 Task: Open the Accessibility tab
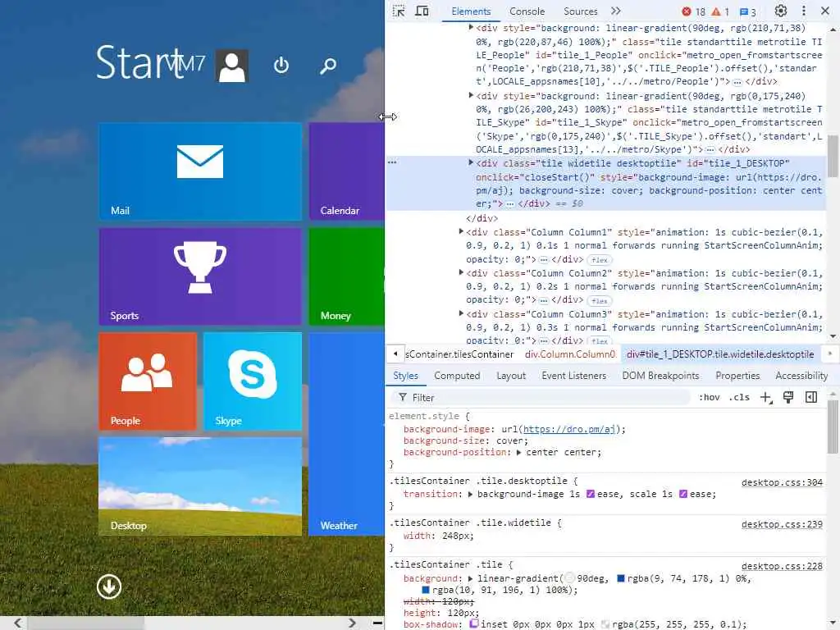point(801,376)
